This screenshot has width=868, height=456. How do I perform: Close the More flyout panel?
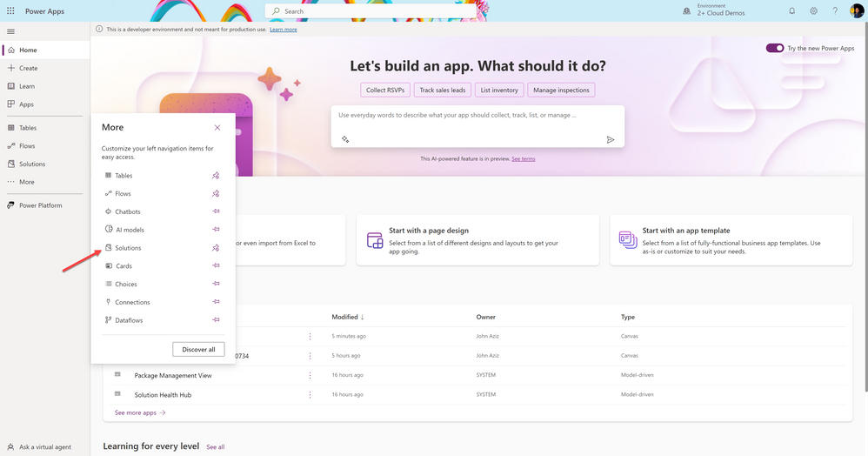217,127
